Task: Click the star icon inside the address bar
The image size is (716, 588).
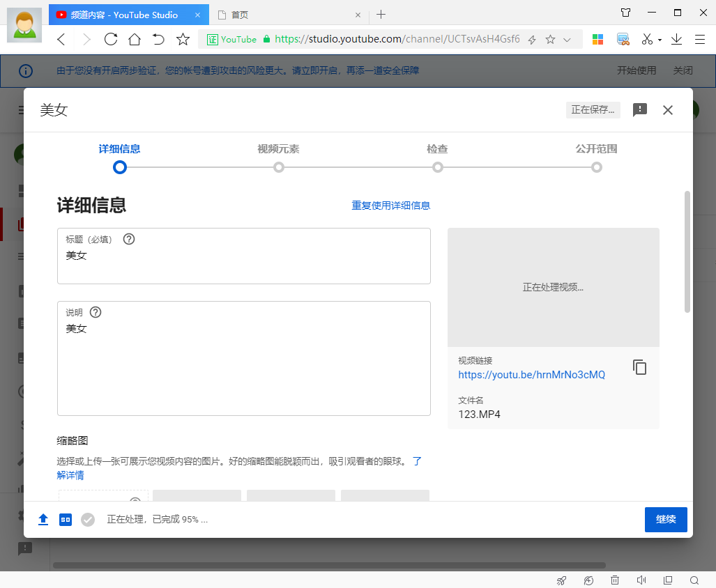Action: pyautogui.click(x=550, y=40)
